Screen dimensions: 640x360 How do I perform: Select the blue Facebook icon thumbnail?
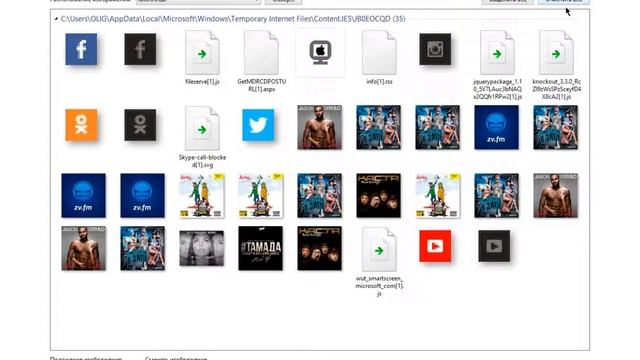click(x=81, y=49)
